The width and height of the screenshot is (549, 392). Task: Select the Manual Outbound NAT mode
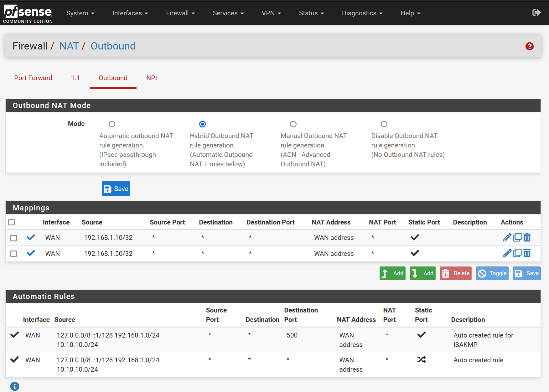pyautogui.click(x=293, y=124)
